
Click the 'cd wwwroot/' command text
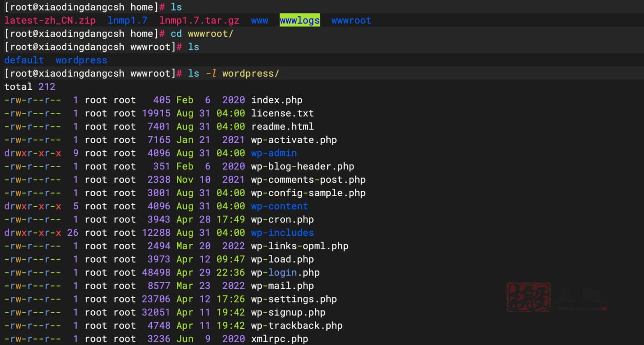202,34
